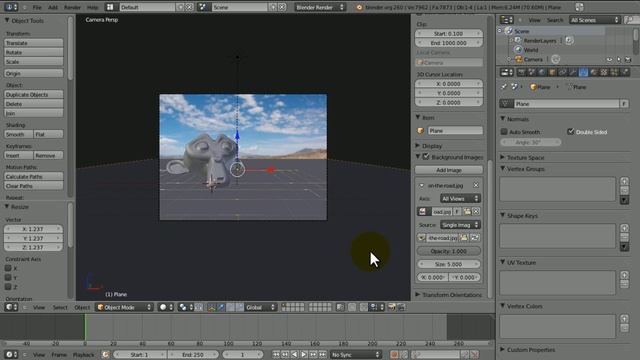Click the Camera icon in outliner
The image size is (640, 360).
[518, 59]
